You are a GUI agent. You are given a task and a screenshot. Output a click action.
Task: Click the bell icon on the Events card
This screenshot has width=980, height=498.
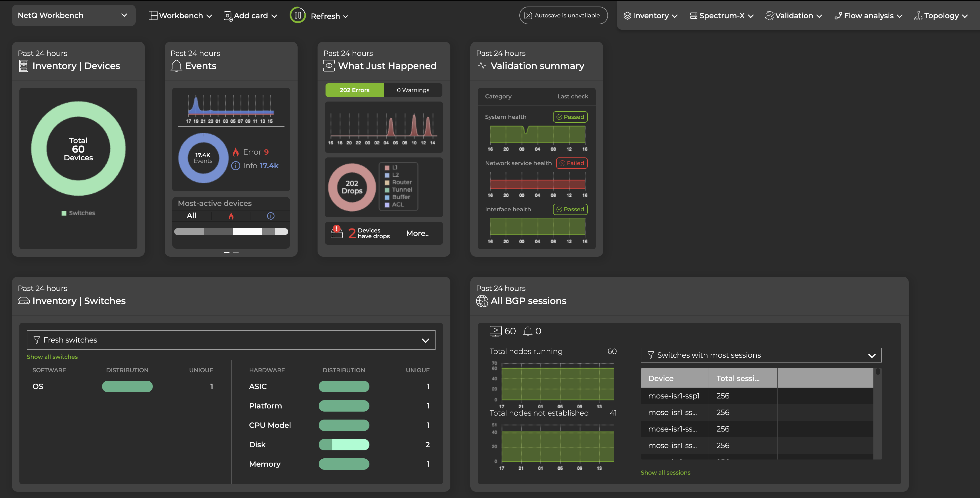tap(176, 66)
